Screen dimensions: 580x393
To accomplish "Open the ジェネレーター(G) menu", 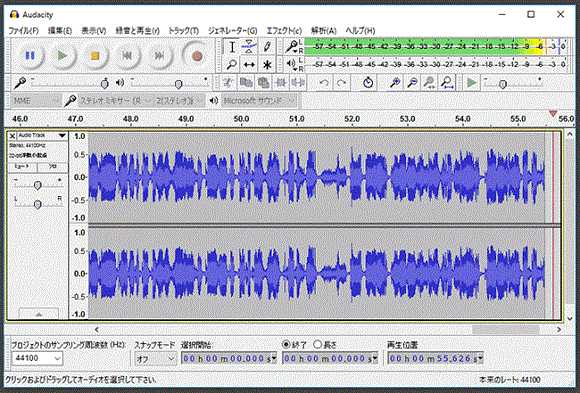I will [x=232, y=31].
